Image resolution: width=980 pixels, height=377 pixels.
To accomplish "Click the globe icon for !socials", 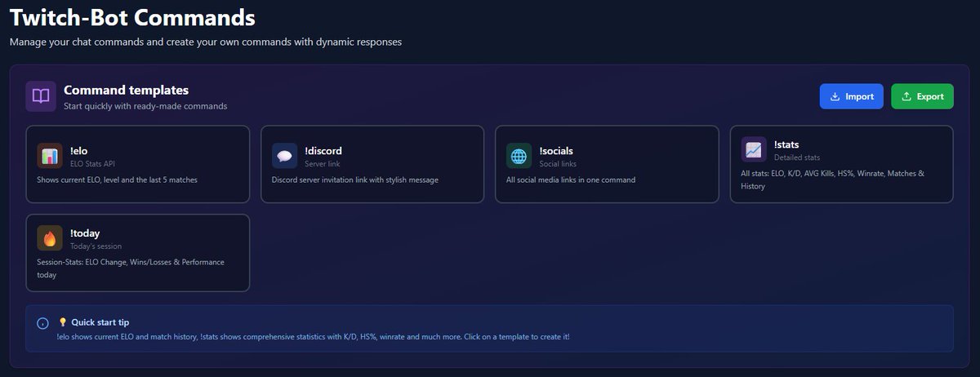I will coord(519,156).
